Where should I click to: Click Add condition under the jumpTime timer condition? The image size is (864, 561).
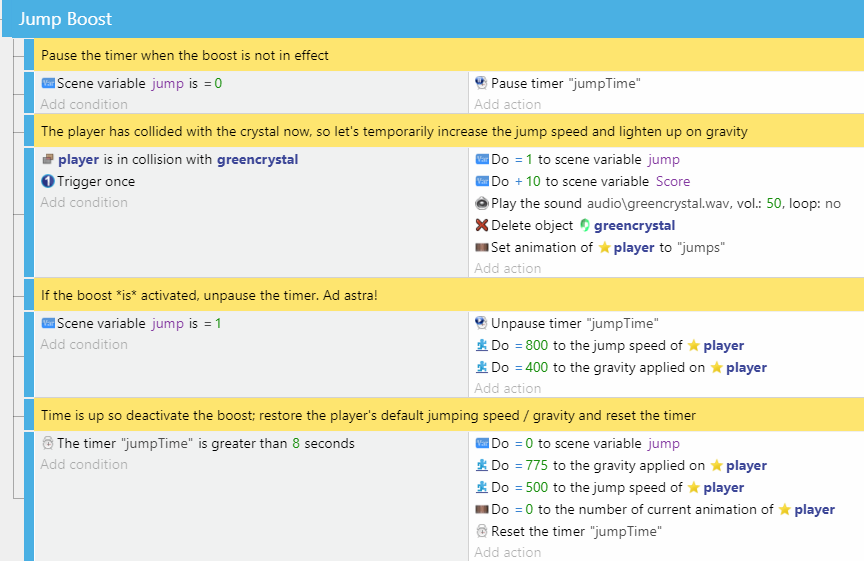pyautogui.click(x=84, y=465)
